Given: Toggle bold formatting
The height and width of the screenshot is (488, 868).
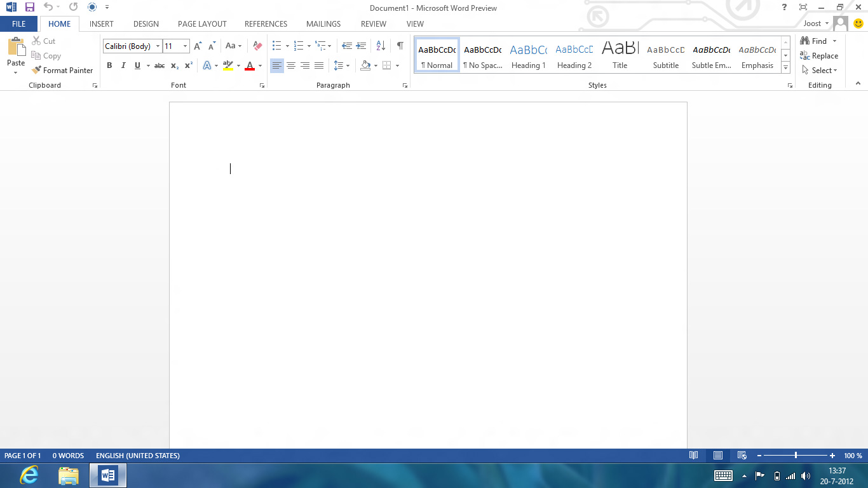Looking at the screenshot, I should coord(109,65).
